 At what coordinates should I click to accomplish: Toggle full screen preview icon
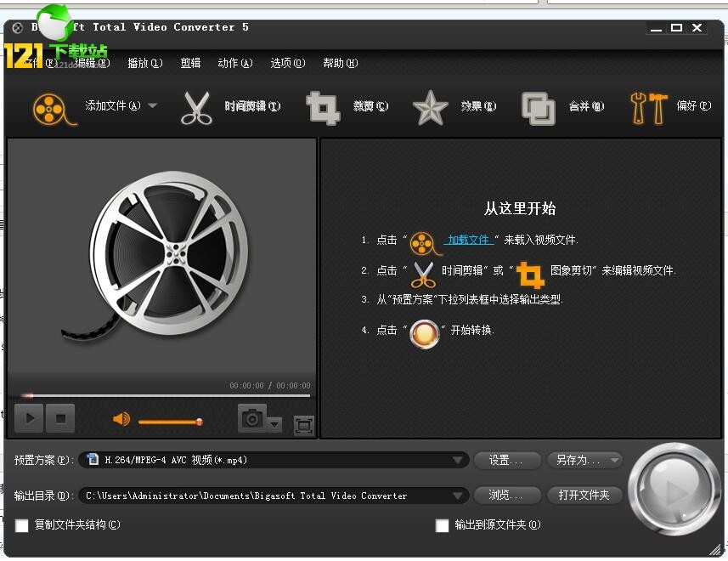[x=304, y=425]
